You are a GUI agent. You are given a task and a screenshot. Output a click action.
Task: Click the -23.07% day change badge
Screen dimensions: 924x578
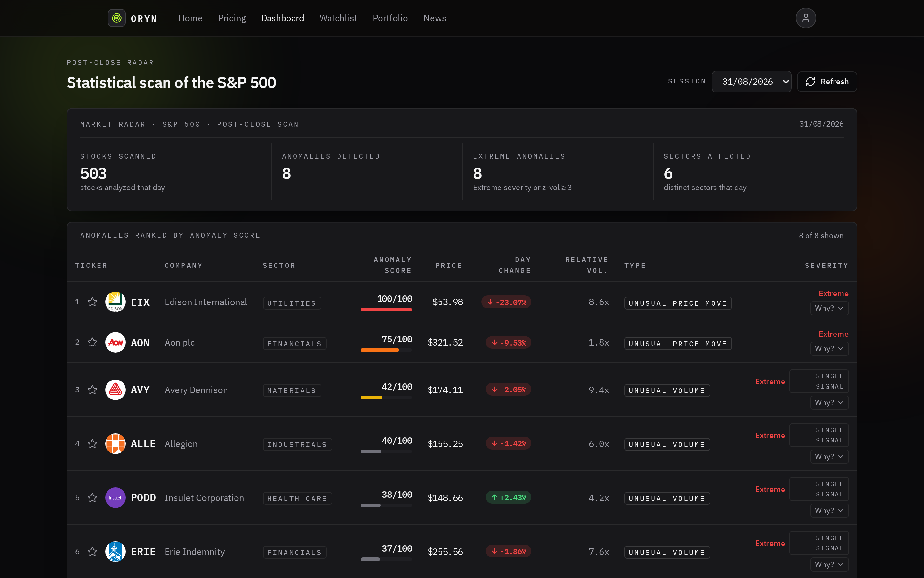[506, 302]
